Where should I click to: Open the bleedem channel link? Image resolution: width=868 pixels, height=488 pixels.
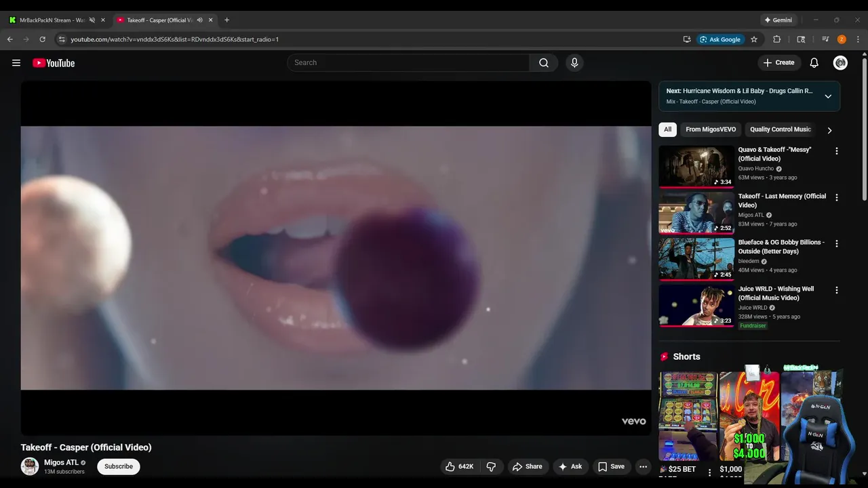[x=749, y=262]
